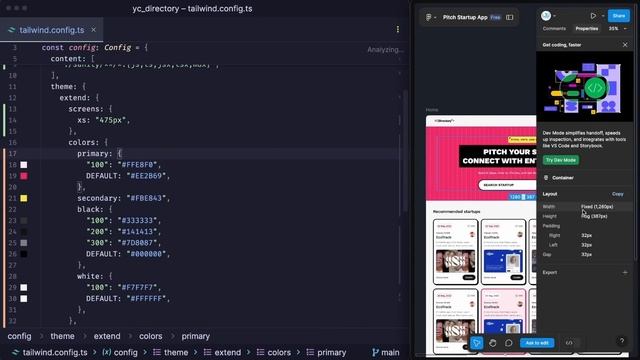
Task: Click config in the top breadcrumb bar
Action: [19, 336]
